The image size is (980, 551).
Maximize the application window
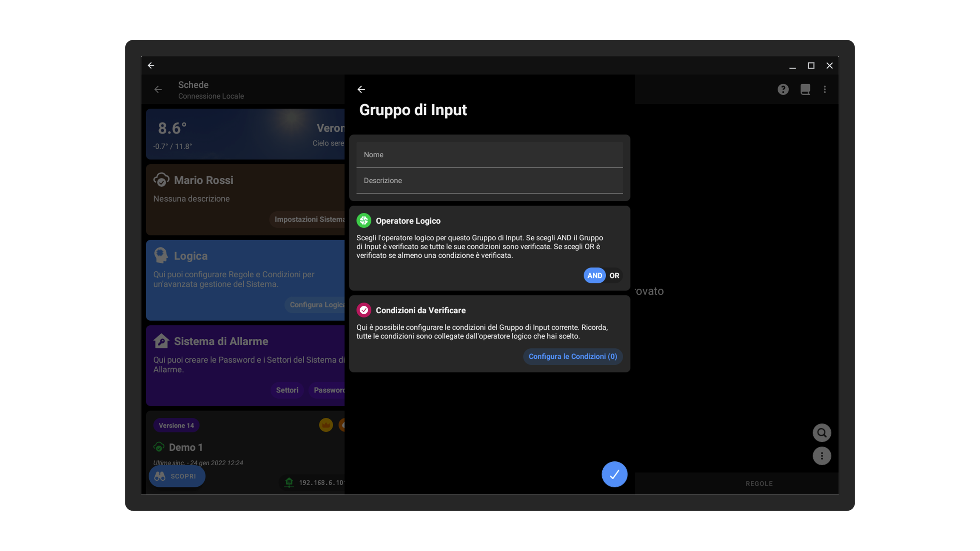coord(811,65)
